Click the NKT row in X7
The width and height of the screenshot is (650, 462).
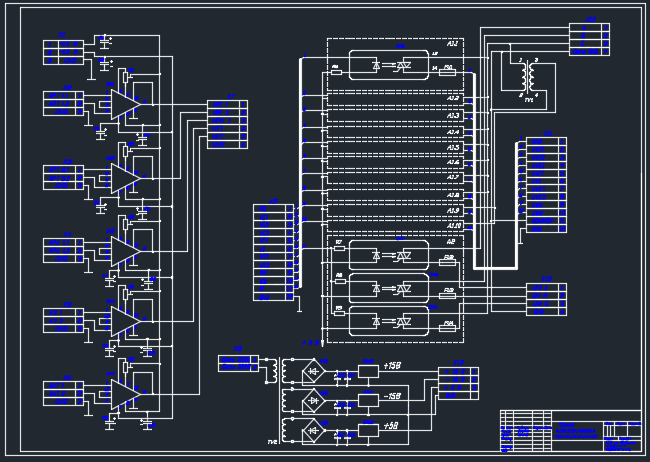(x=228, y=137)
